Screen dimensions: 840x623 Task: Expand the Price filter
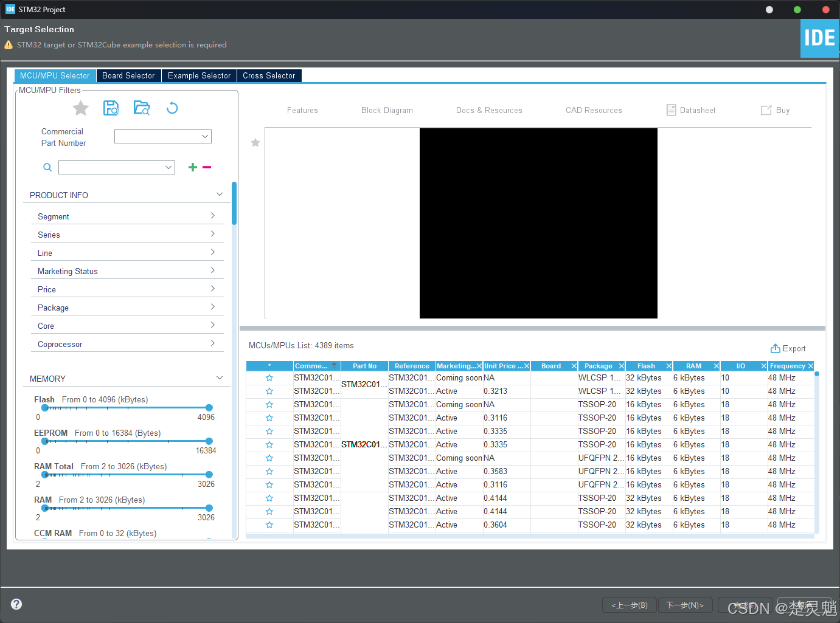click(212, 289)
